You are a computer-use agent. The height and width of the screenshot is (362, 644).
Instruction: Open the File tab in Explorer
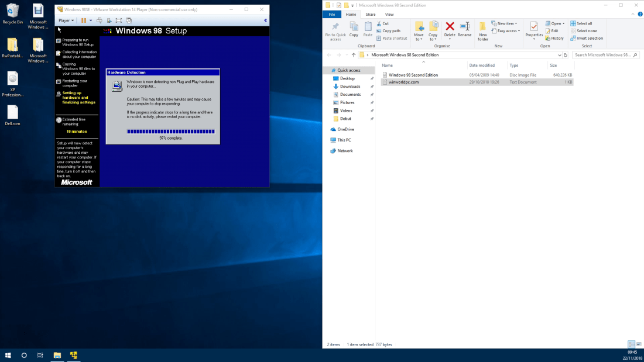click(x=332, y=15)
